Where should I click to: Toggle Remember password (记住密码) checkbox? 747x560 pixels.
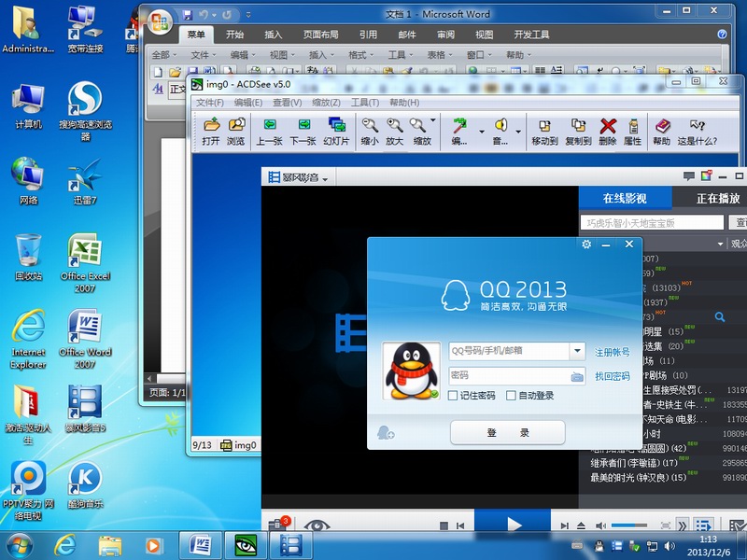click(453, 395)
